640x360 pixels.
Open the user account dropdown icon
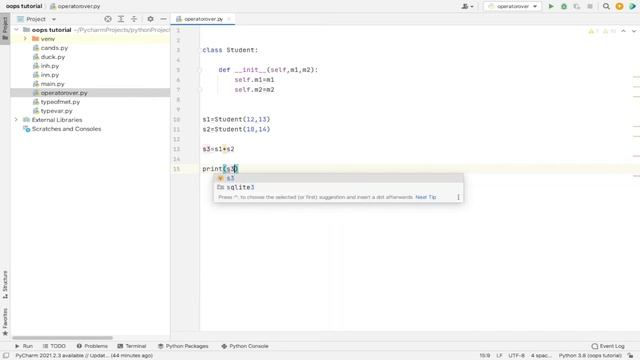click(467, 7)
